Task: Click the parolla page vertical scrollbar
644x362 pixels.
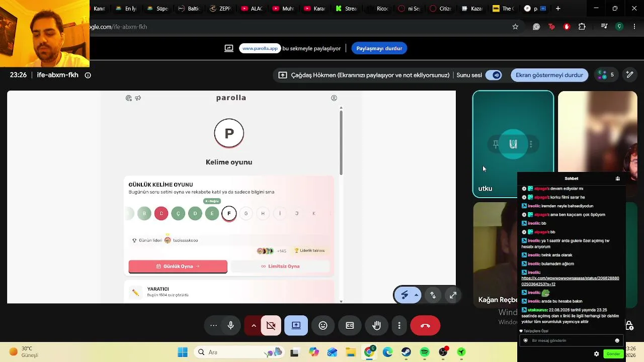Action: (x=341, y=143)
